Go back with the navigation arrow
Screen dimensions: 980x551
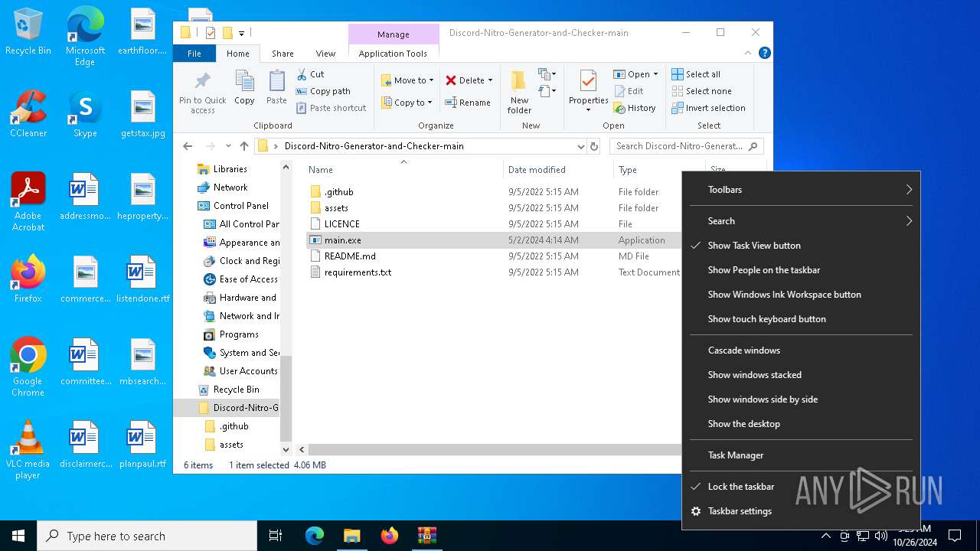click(x=188, y=146)
